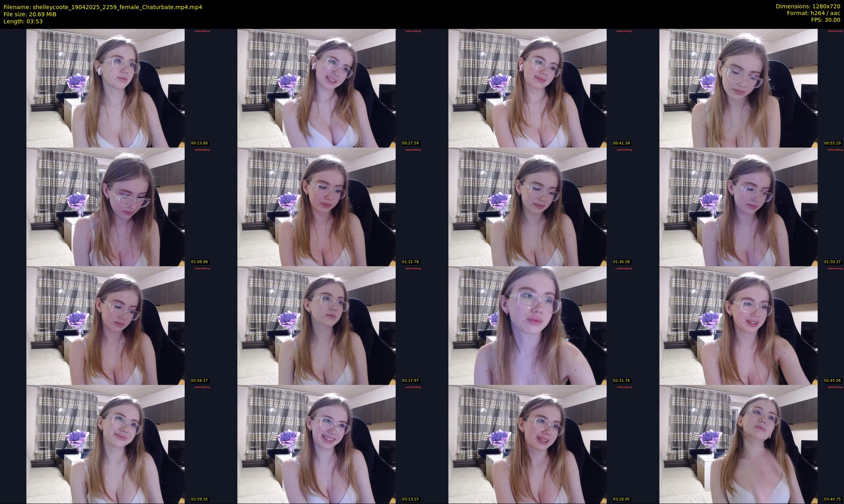
Task: Select the frame at 01:50.37
Action: [x=738, y=207]
